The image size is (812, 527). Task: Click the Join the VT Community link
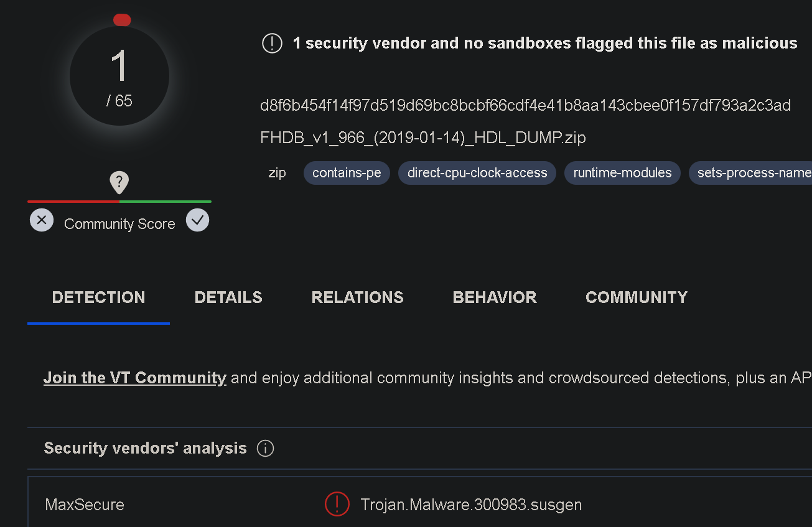click(x=135, y=378)
